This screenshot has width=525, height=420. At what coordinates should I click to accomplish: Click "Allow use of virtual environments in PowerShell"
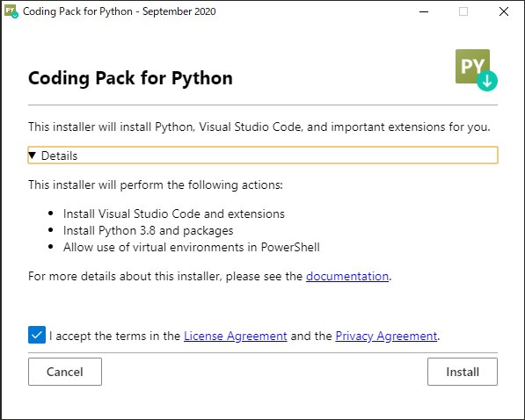(x=192, y=247)
